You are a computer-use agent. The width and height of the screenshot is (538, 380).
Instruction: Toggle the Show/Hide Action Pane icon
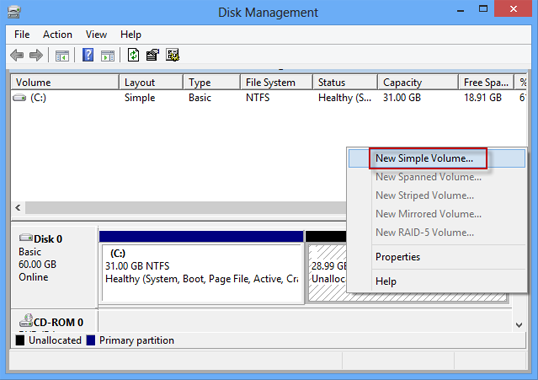[x=108, y=55]
